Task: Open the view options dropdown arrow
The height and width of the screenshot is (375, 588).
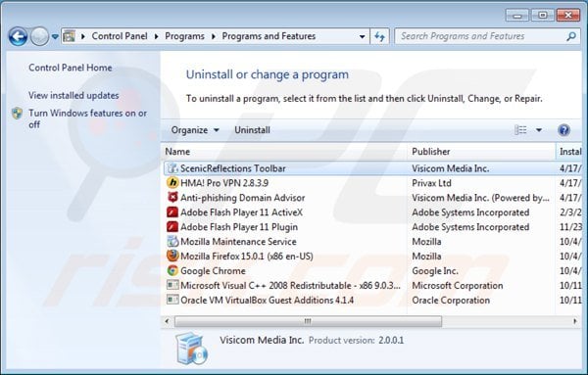Action: click(x=539, y=130)
